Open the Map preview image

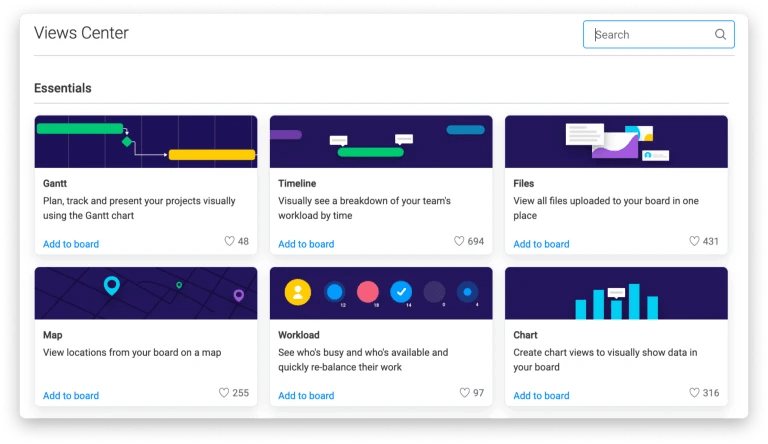click(x=146, y=293)
